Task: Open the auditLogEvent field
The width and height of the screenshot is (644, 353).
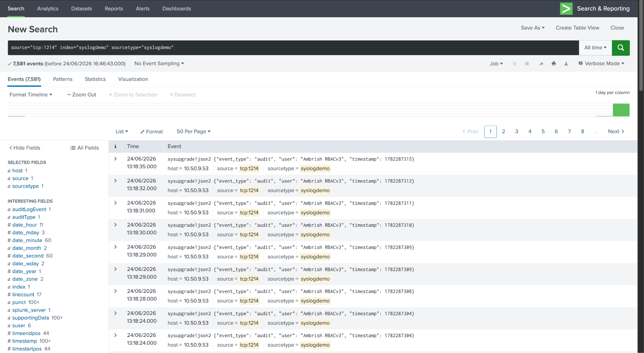Action: pyautogui.click(x=29, y=209)
